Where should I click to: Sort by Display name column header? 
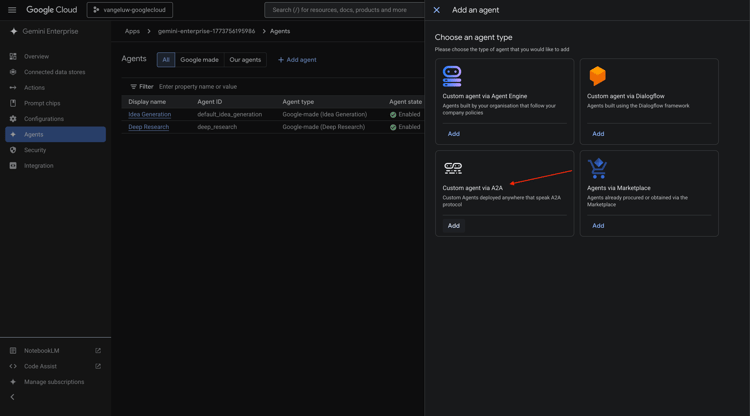point(147,102)
